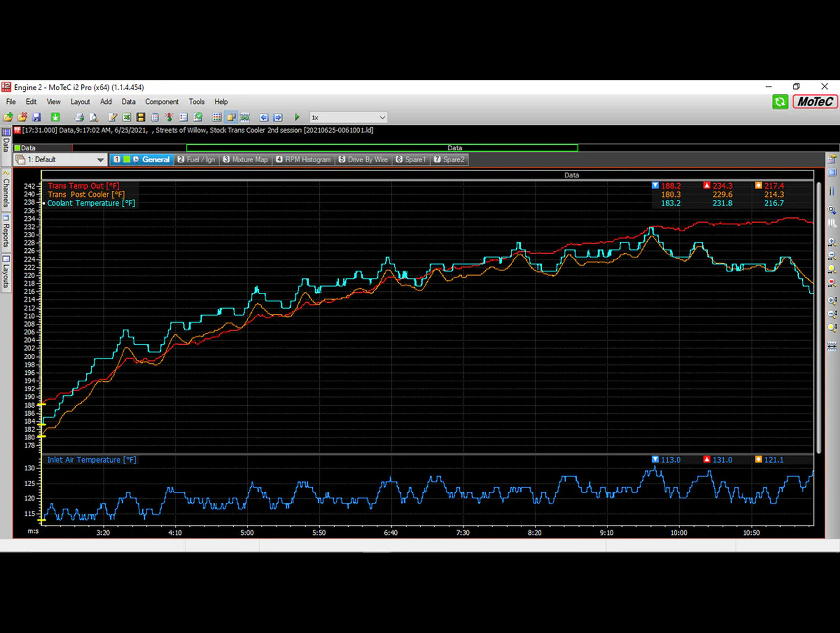
Task: Click the MoTeC logo button
Action: click(x=815, y=102)
